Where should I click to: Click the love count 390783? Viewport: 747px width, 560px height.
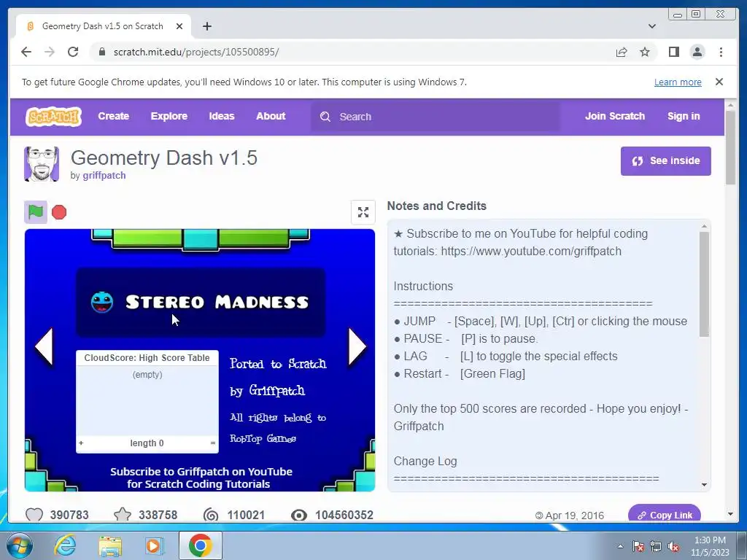69,515
